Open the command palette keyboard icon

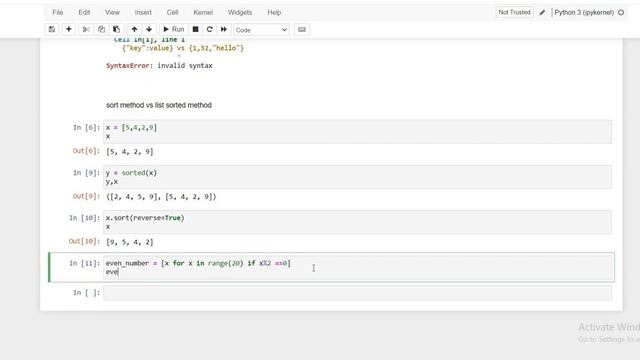pyautogui.click(x=302, y=29)
